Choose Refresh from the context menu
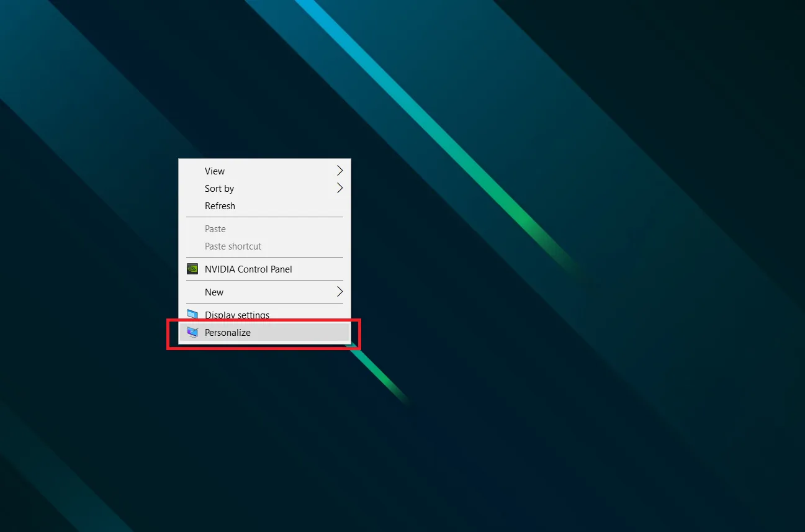 click(264, 205)
